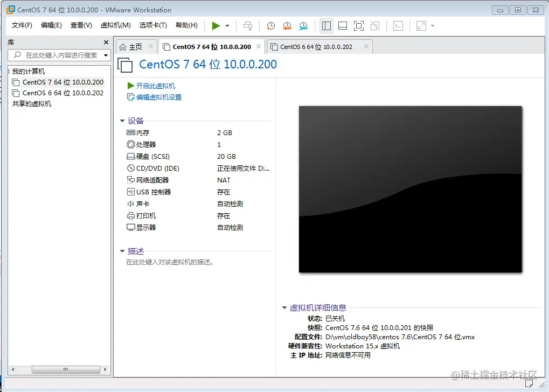Close the CentOS 6 10.0.0.202 tab
549x392 pixels.
click(x=366, y=46)
